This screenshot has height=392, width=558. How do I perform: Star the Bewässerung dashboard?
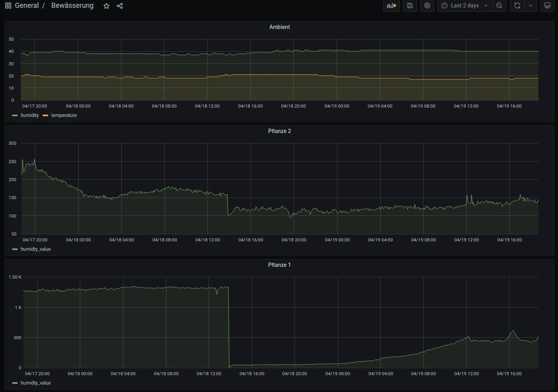(107, 6)
